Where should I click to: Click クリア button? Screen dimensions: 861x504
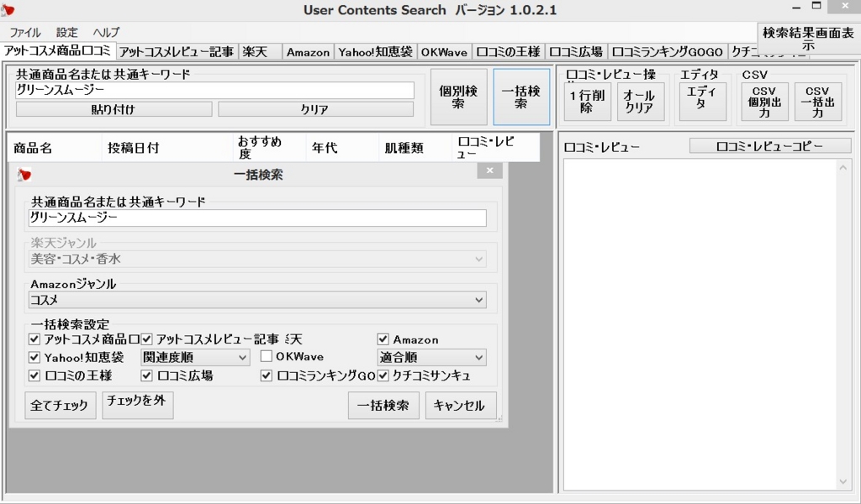point(315,109)
